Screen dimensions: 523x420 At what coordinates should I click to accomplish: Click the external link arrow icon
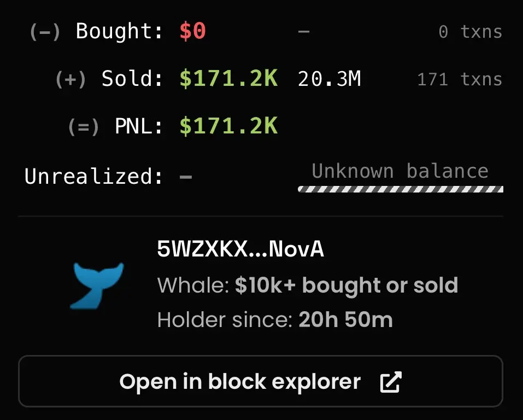click(x=391, y=382)
